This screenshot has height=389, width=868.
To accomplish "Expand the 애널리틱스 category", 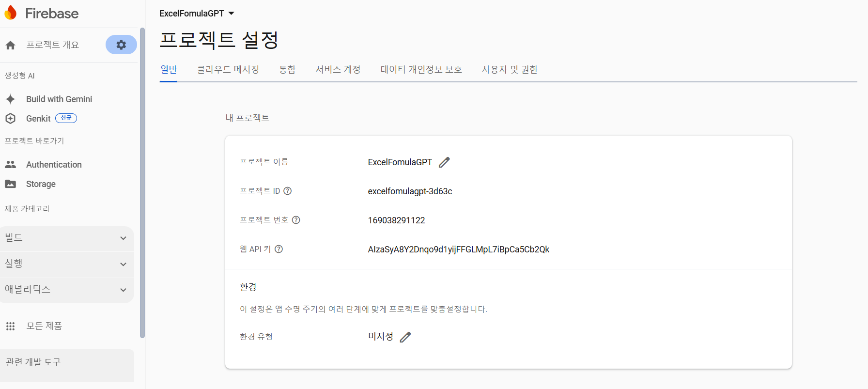I will 67,290.
